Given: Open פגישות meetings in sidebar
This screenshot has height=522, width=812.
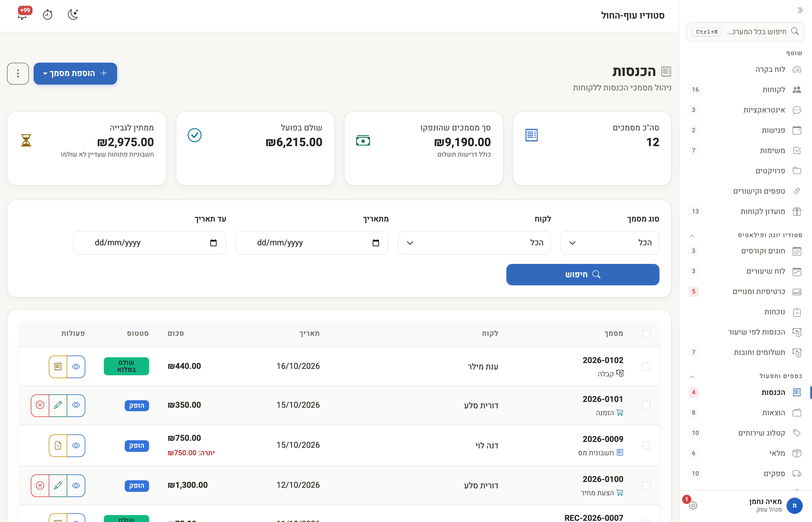Looking at the screenshot, I should pos(745,130).
